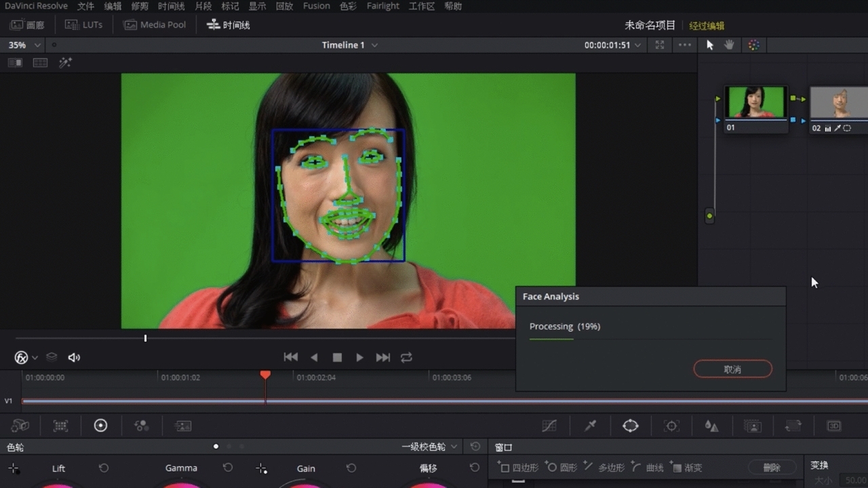Toggle the image wipe split view
The image size is (868, 488).
click(15, 62)
